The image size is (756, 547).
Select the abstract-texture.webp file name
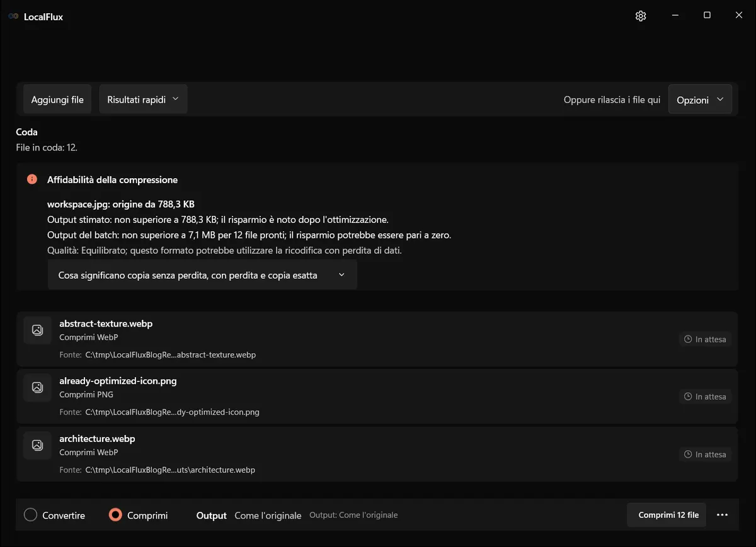(x=106, y=324)
